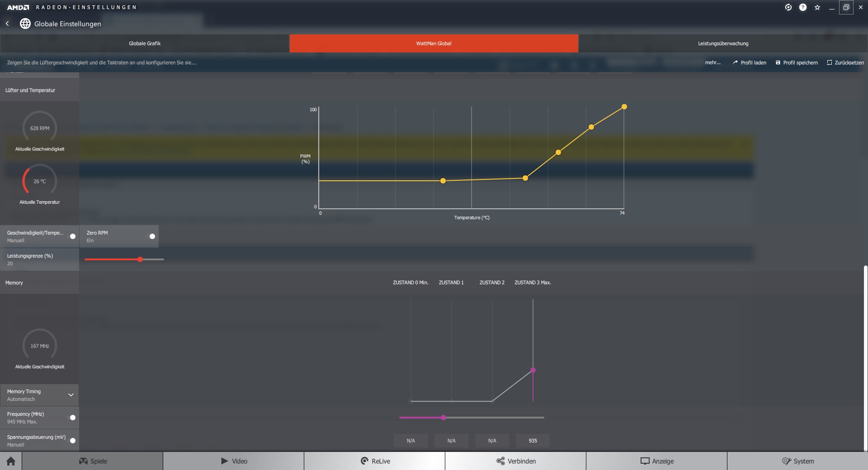The width and height of the screenshot is (868, 470).
Task: Click the Globale Einstellungen globe icon
Action: (25, 23)
